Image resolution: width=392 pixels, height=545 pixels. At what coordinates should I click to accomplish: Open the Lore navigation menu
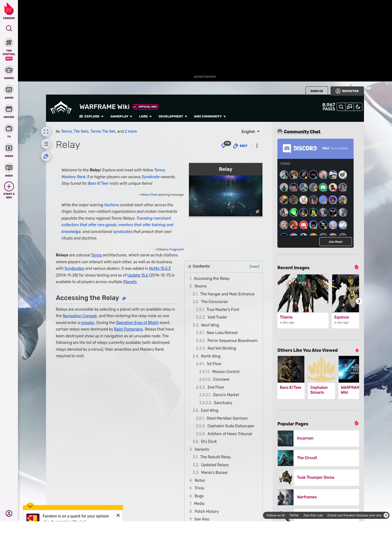[x=145, y=116]
